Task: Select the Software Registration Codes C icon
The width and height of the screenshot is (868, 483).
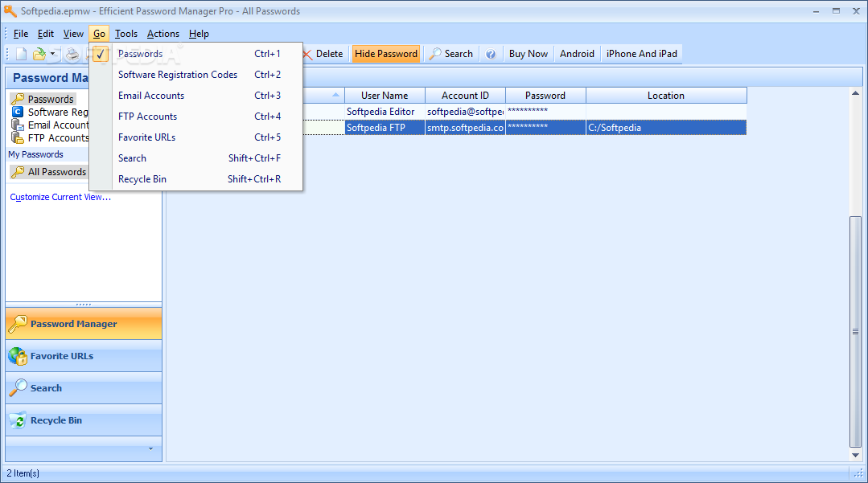Action: click(18, 111)
